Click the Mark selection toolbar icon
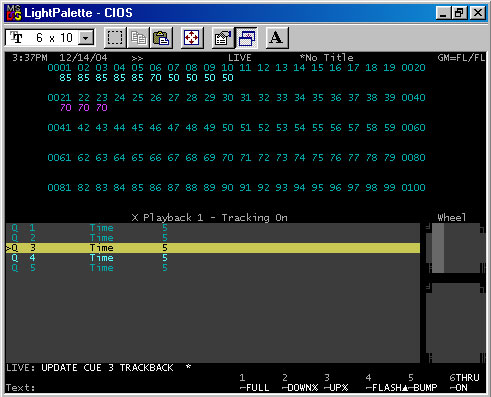 [x=115, y=38]
